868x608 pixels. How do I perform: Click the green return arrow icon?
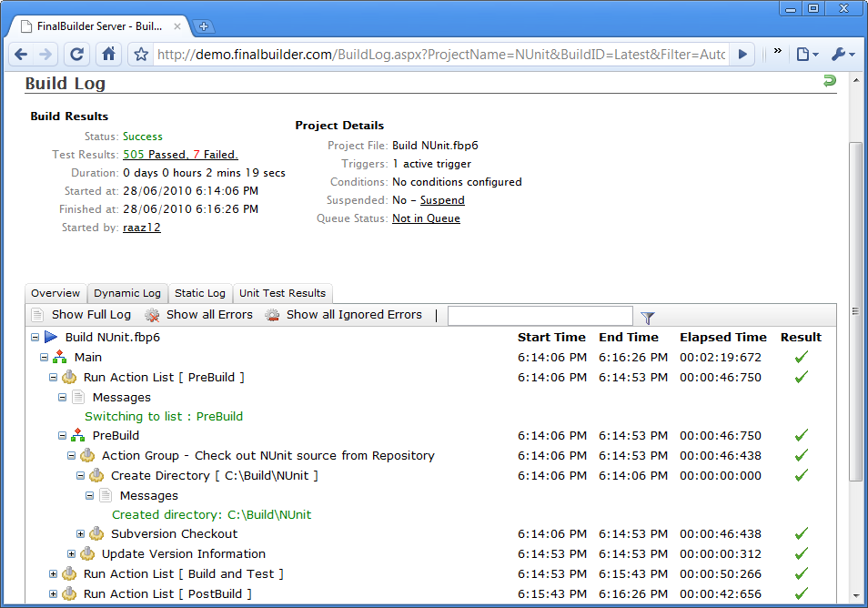[x=829, y=81]
